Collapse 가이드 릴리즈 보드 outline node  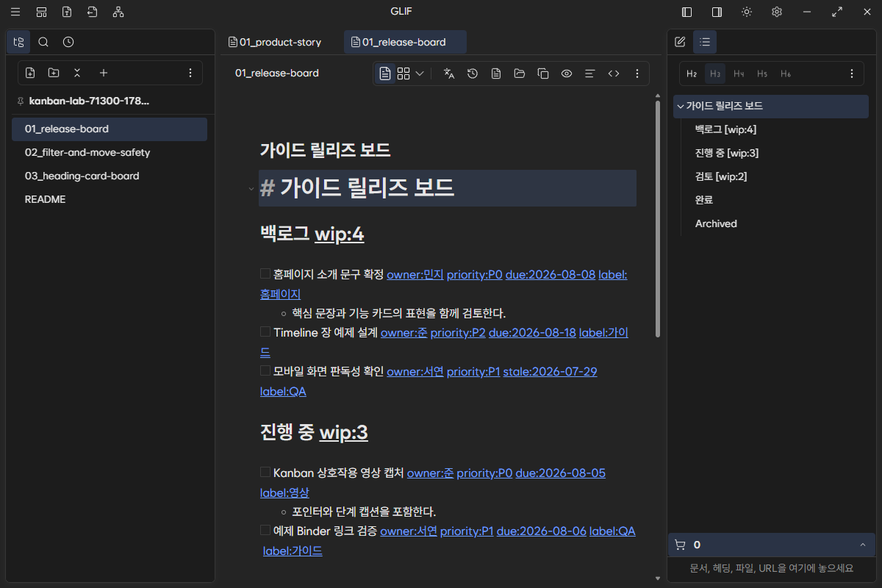[681, 106]
